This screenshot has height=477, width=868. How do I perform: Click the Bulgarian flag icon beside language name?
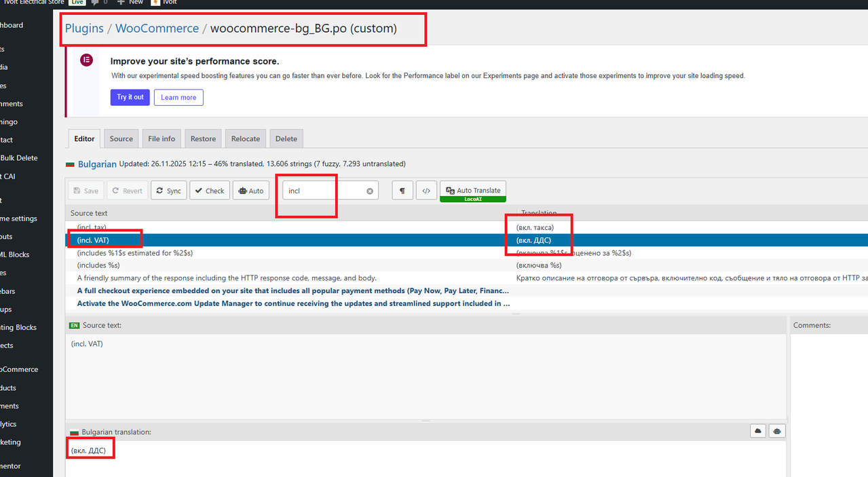click(70, 164)
